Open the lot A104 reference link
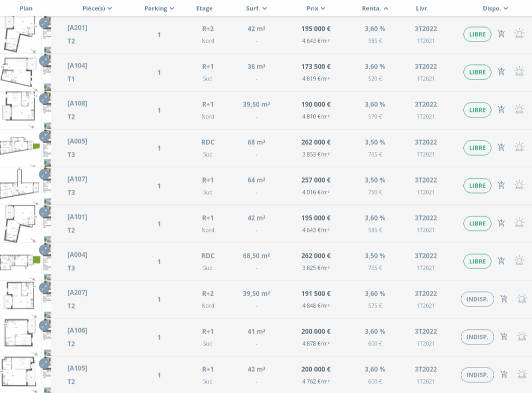The image size is (532, 393). point(77,65)
